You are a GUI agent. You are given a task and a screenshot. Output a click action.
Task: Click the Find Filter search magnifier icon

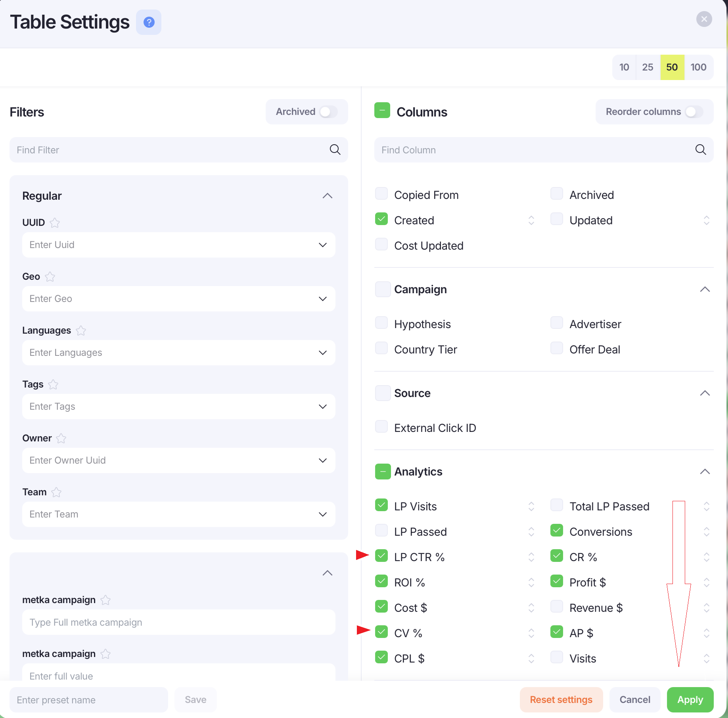335,150
